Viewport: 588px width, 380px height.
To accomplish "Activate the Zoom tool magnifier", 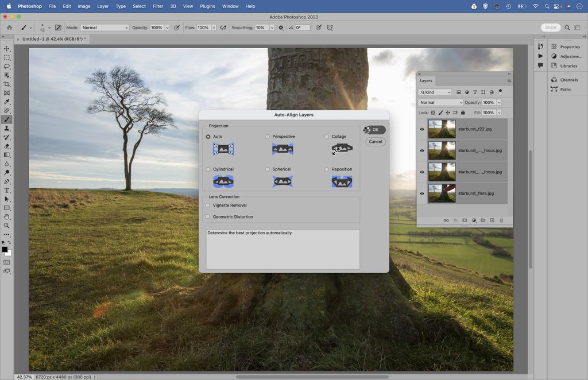I will [7, 226].
